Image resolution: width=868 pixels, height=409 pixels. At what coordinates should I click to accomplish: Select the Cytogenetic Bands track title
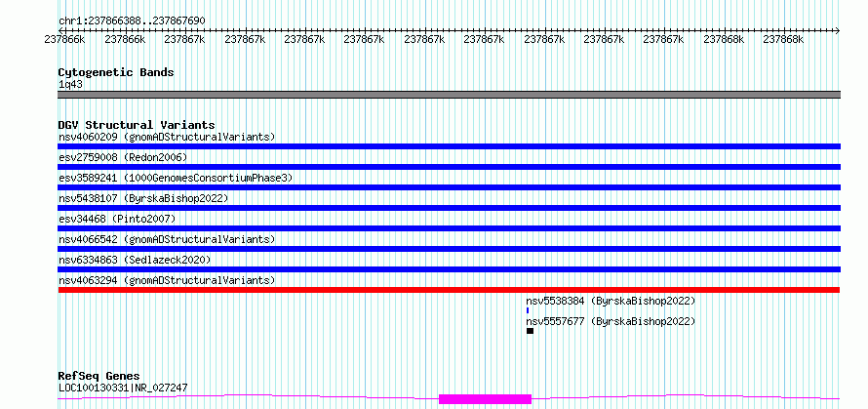coord(116,72)
